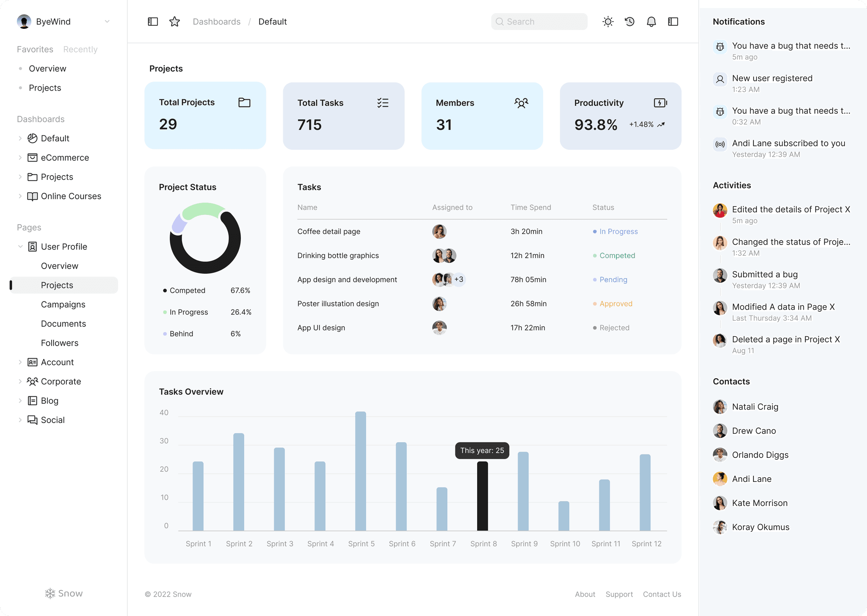Open notifications via the bell icon

click(652, 21)
